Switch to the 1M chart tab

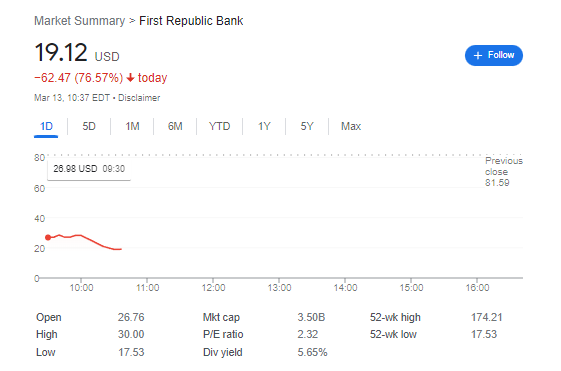pyautogui.click(x=132, y=126)
